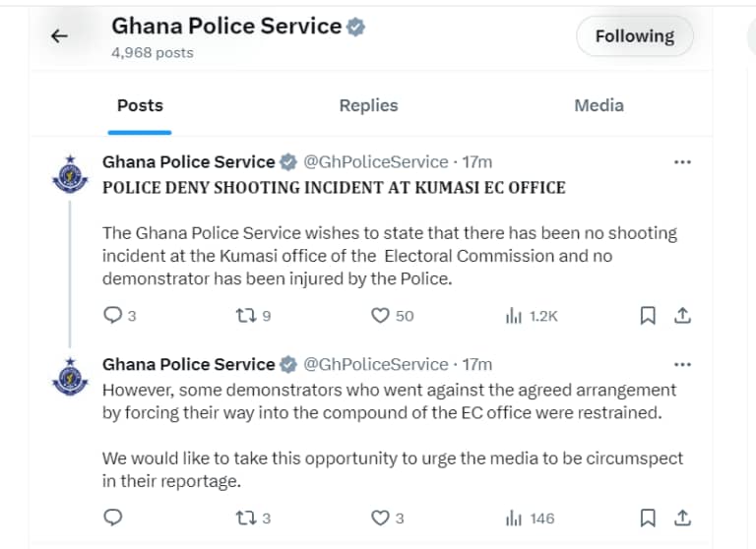
Task: Share the first Ghana Police post
Action: click(682, 316)
